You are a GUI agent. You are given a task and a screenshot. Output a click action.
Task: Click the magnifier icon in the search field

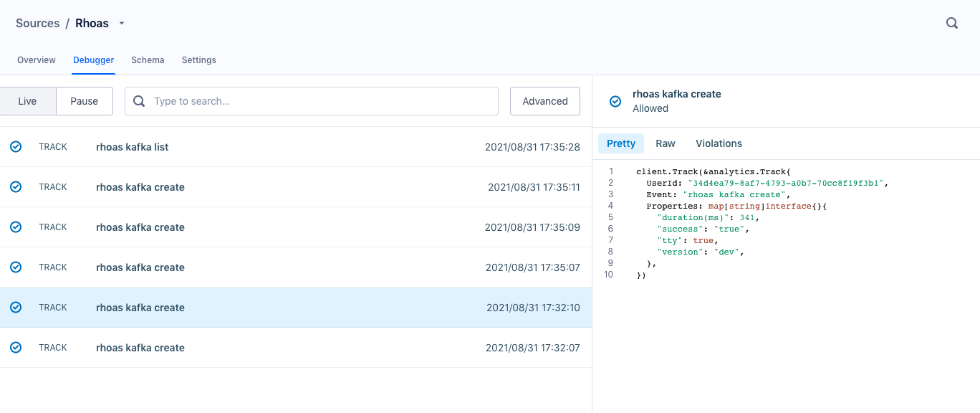pos(139,101)
